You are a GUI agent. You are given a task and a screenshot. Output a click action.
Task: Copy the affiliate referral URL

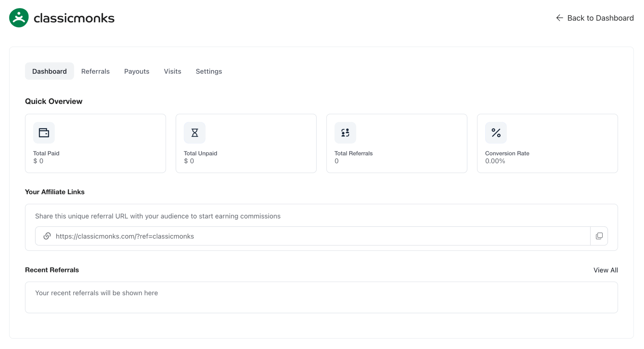599,236
